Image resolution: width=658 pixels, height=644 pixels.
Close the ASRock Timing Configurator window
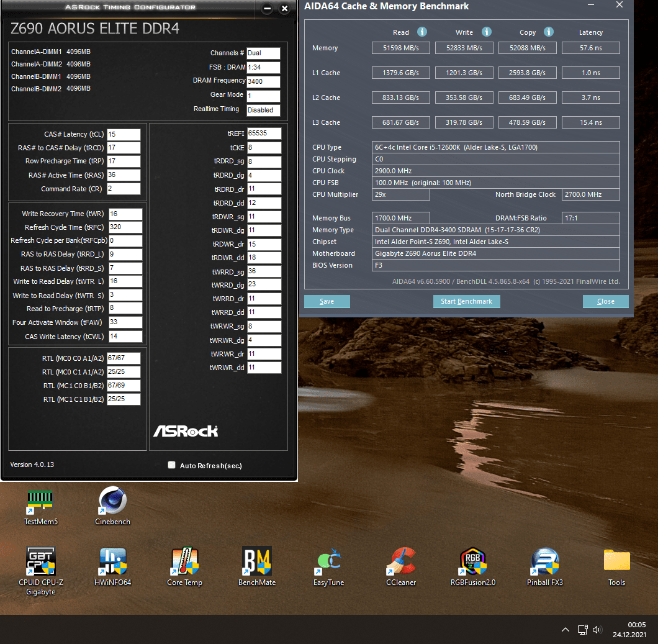click(284, 9)
